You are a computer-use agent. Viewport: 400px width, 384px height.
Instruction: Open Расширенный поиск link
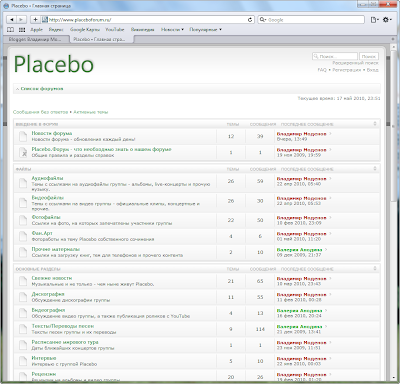(x=355, y=63)
